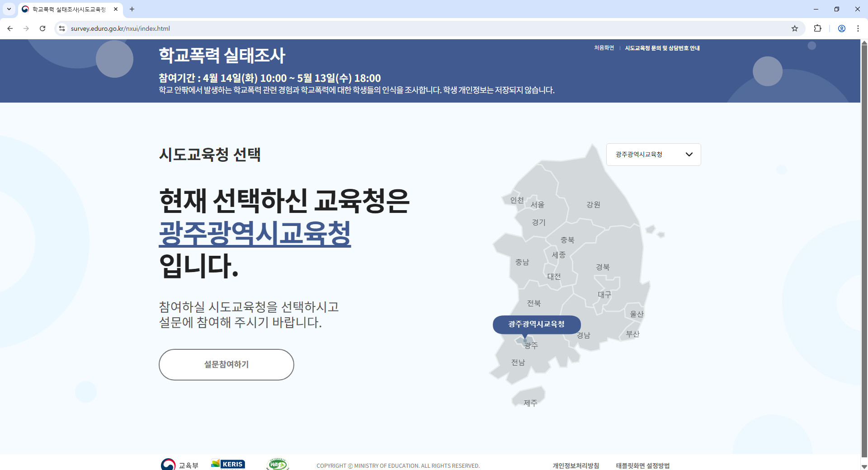Select 인천 on the map
Image resolution: width=868 pixels, height=470 pixels.
[x=517, y=200]
